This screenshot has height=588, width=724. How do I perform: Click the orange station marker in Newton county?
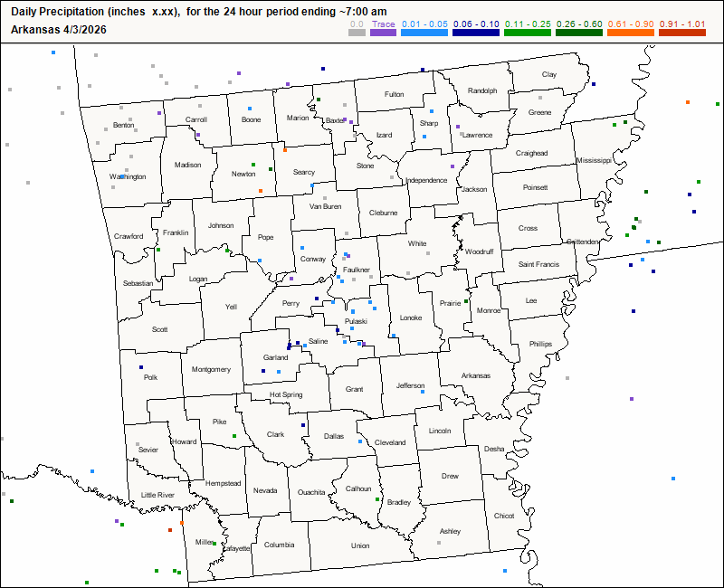pos(261,190)
